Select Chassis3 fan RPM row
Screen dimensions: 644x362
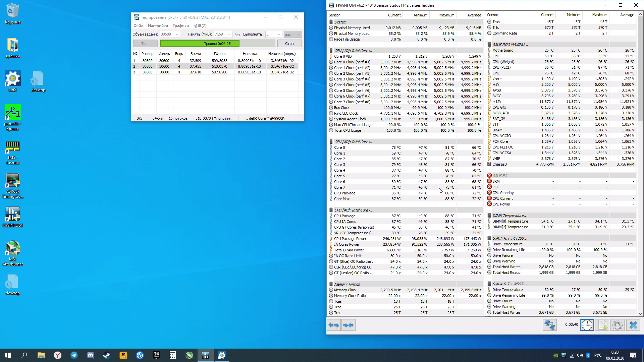click(x=561, y=164)
